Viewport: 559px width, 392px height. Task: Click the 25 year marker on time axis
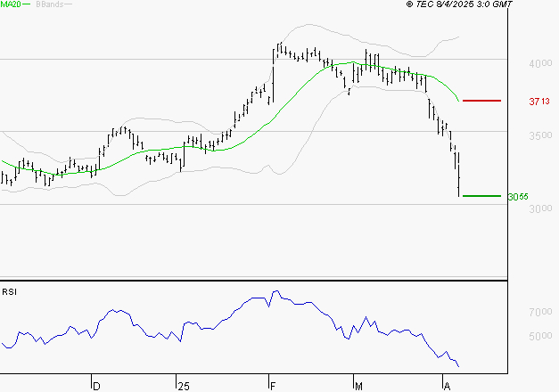184,387
